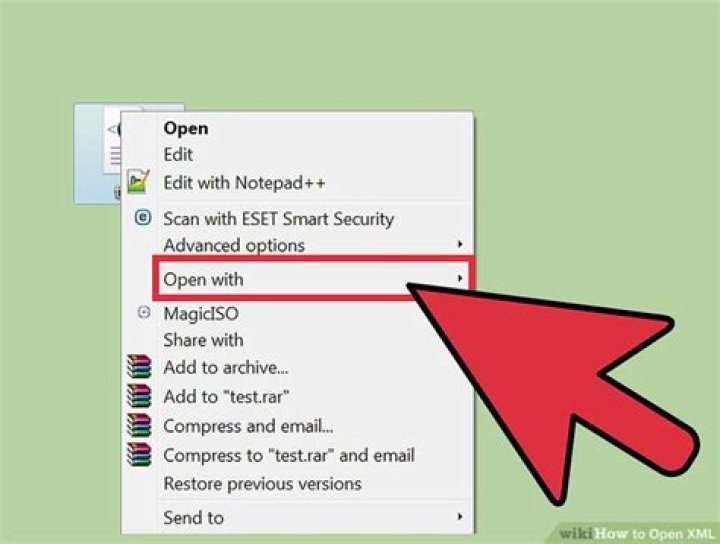Select Restore previous versions
Viewport: 720px width, 544px height.
pyautogui.click(x=263, y=484)
